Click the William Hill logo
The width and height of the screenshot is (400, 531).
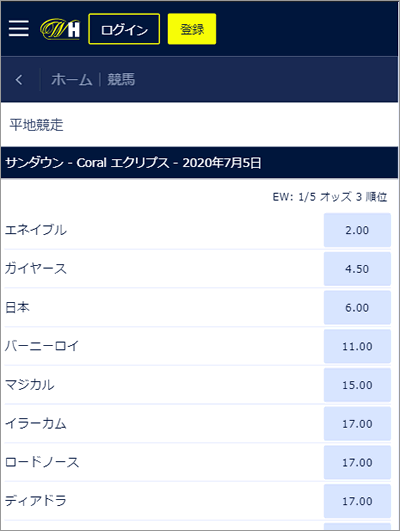click(x=60, y=29)
